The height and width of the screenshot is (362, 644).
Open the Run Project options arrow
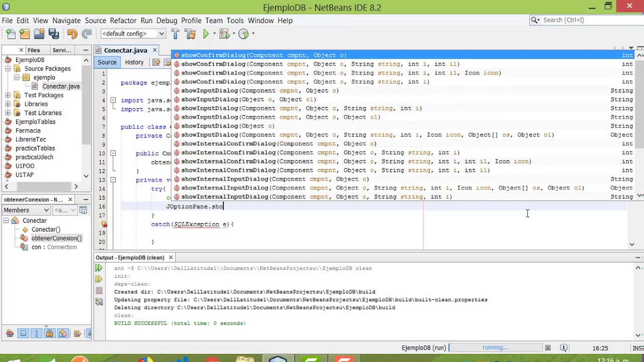point(215,34)
